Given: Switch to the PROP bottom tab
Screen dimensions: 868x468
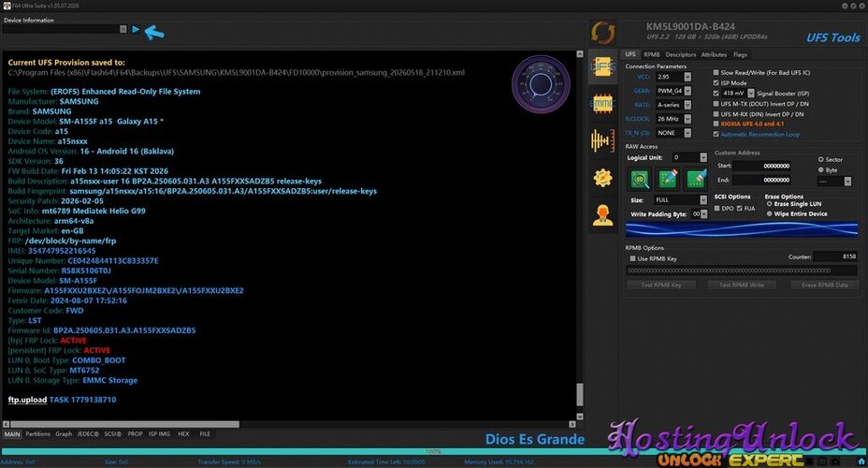Looking at the screenshot, I should (135, 434).
